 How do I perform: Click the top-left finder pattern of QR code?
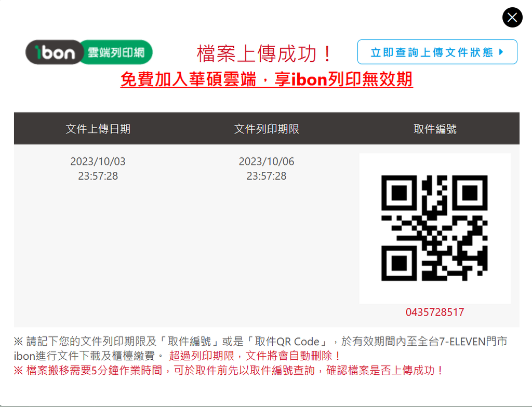click(x=399, y=193)
